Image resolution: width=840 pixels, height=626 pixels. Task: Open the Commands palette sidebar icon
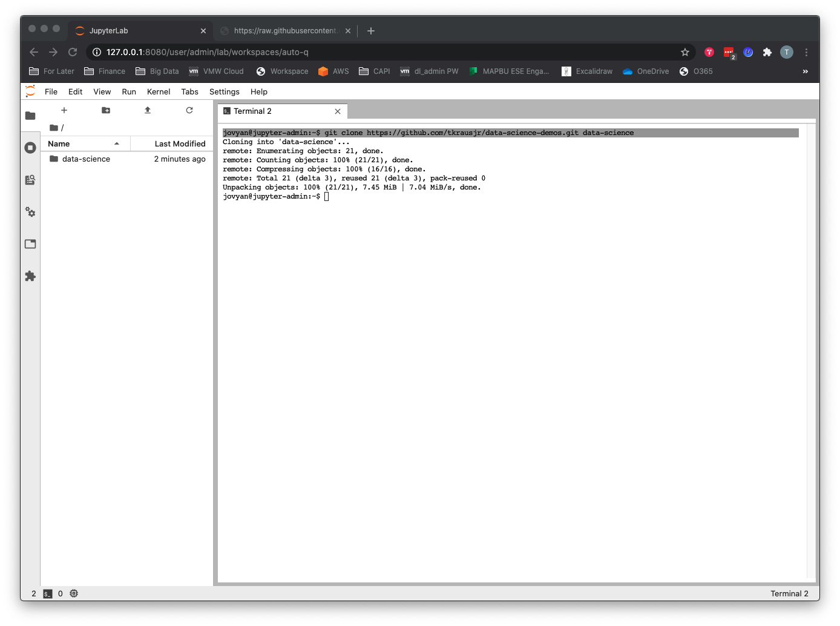click(x=30, y=180)
